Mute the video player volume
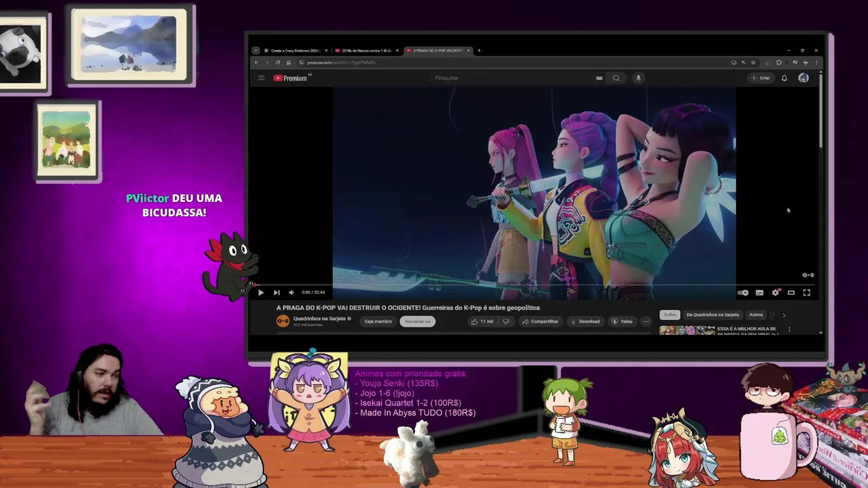The width and height of the screenshot is (868, 488). click(x=292, y=292)
